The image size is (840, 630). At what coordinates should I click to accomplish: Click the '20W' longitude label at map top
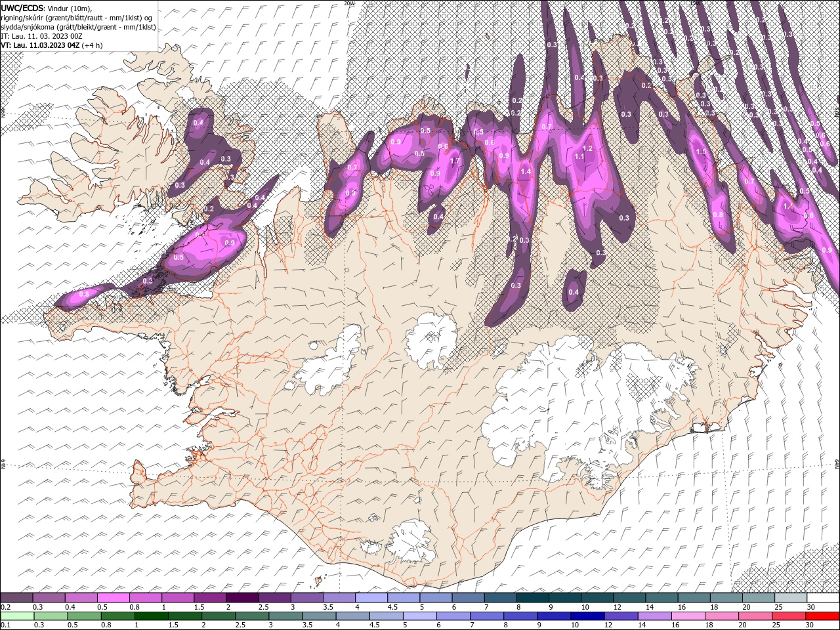349,3
